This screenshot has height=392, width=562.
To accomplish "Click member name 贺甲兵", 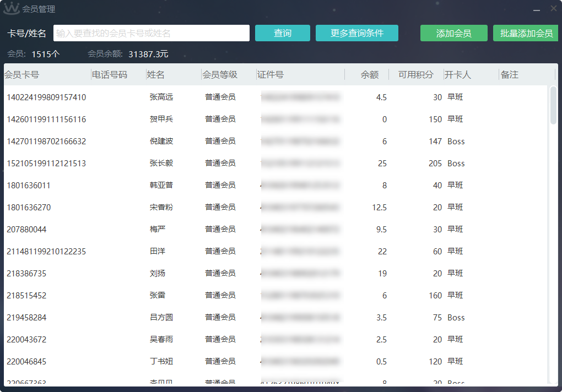I will (x=161, y=119).
